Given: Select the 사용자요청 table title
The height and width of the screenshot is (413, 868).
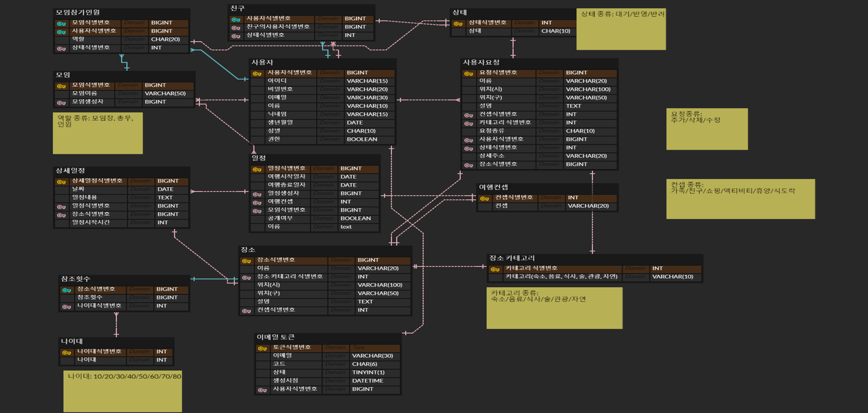Looking at the screenshot, I should pyautogui.click(x=481, y=62).
